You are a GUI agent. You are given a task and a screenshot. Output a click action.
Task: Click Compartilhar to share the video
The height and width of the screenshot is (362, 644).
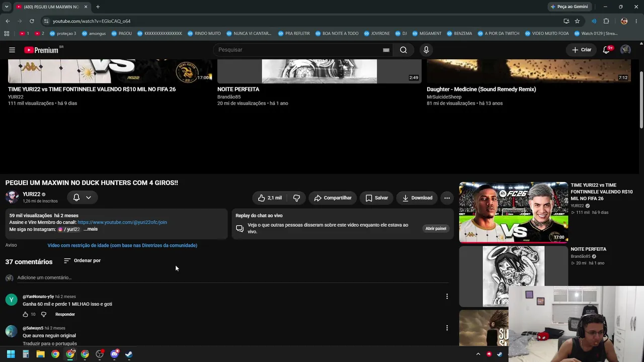[x=333, y=198]
